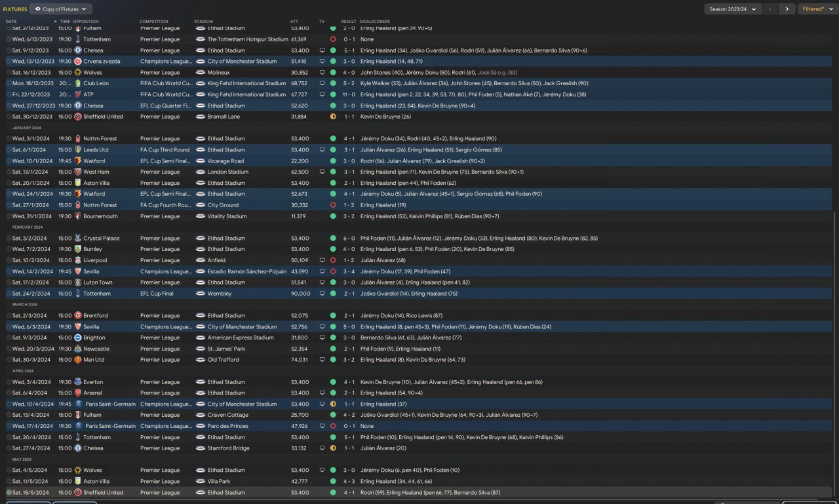The height and width of the screenshot is (504, 839).
Task: Select the Sat, 2/3/2024 Brentford row circle
Action: [x=9, y=316]
